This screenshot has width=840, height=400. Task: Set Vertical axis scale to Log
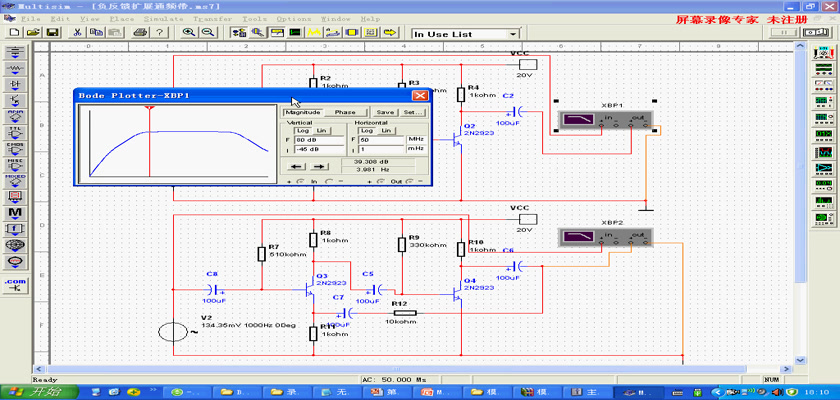(303, 131)
